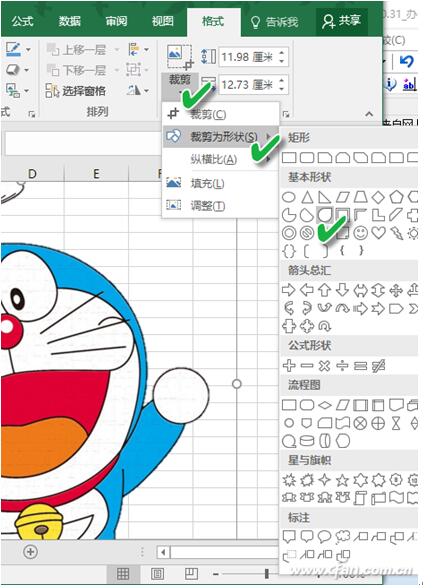Select the up arrow shape
The image size is (434, 588).
click(x=324, y=290)
